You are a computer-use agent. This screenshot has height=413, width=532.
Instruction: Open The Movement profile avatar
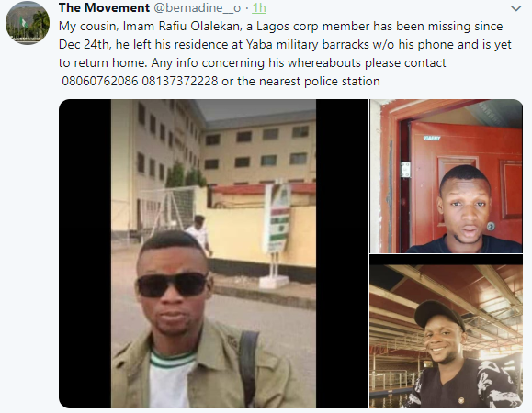click(x=28, y=23)
